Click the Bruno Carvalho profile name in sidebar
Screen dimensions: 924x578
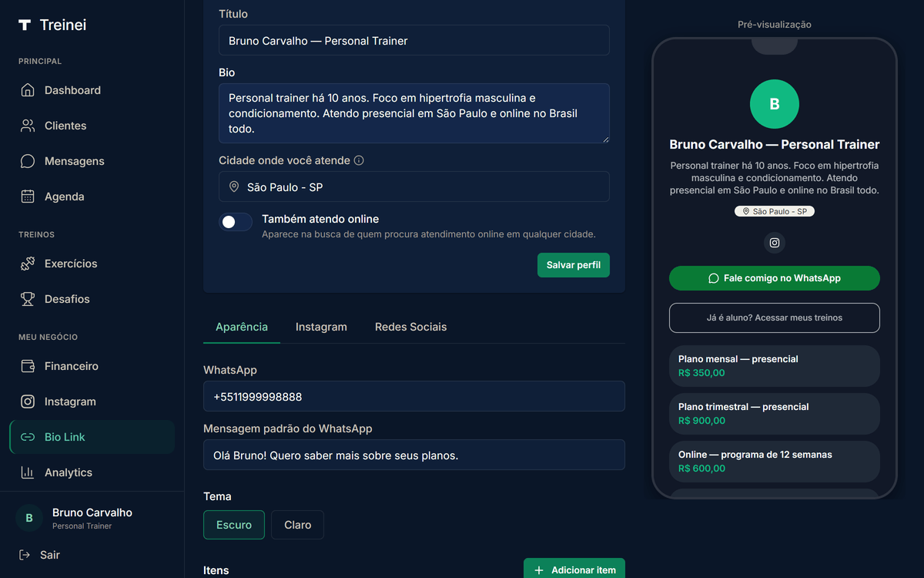(x=92, y=512)
